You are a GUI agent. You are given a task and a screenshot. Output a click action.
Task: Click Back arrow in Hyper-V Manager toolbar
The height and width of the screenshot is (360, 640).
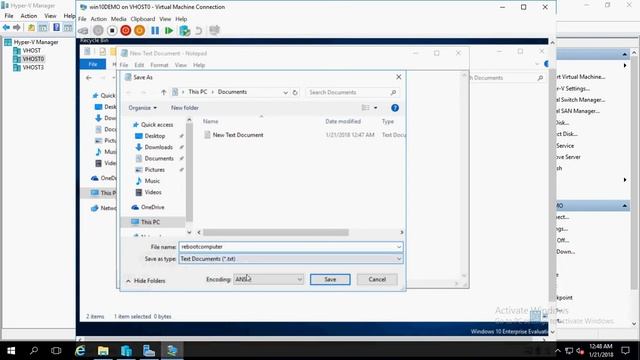point(6,28)
